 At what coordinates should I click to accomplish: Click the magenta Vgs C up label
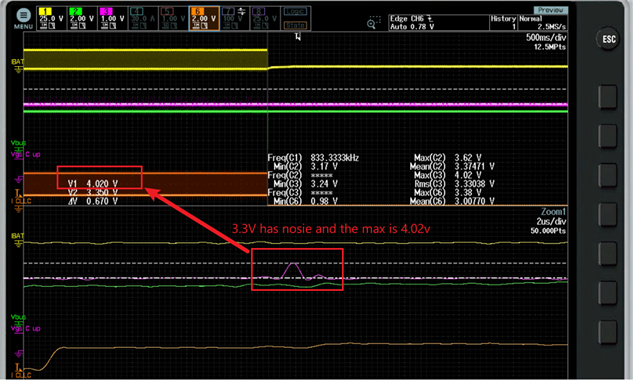click(x=25, y=154)
